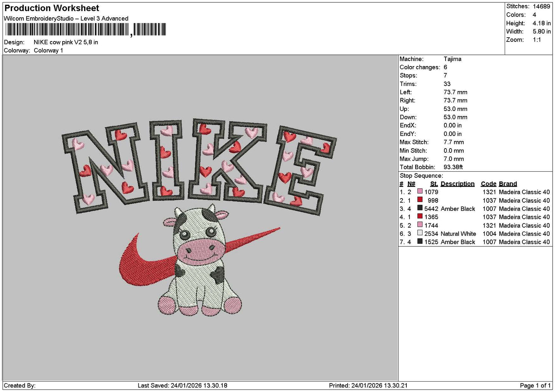This screenshot has width=555, height=392.
Task: Click the 'Production Worksheet' title
Action: click(51, 8)
